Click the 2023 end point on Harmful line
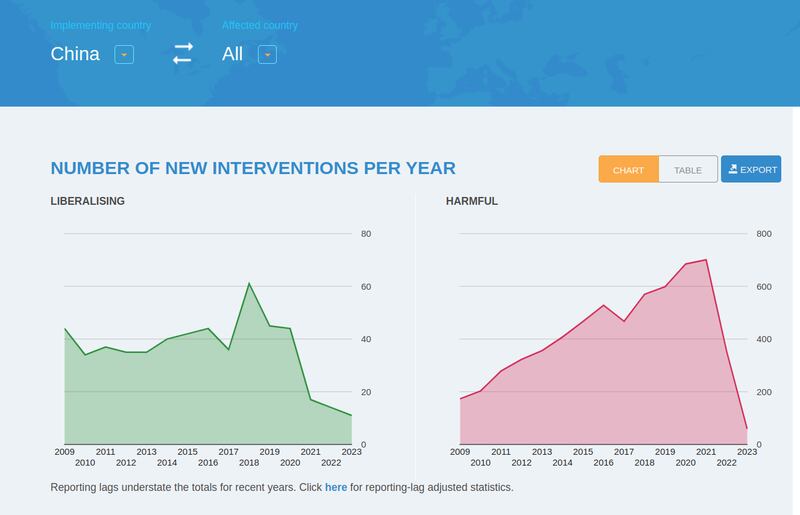The image size is (800, 515). coord(747,429)
